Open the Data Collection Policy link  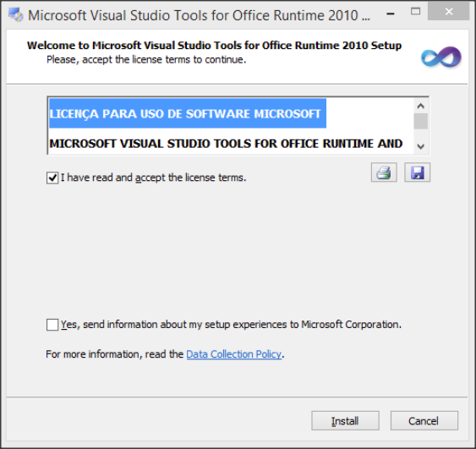pyautogui.click(x=233, y=354)
